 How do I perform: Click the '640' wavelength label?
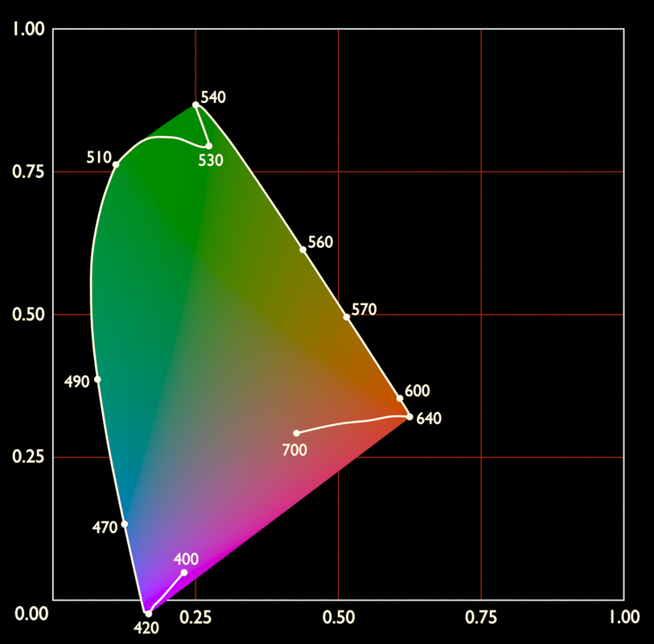[x=429, y=419]
